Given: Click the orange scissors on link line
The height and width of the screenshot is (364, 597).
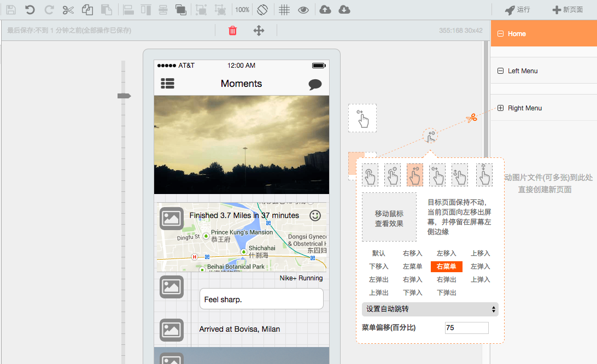Looking at the screenshot, I should pos(472,118).
